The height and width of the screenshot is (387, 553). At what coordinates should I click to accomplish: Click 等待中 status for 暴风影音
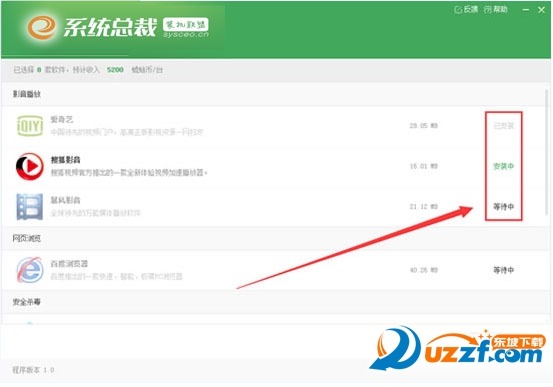coord(504,207)
